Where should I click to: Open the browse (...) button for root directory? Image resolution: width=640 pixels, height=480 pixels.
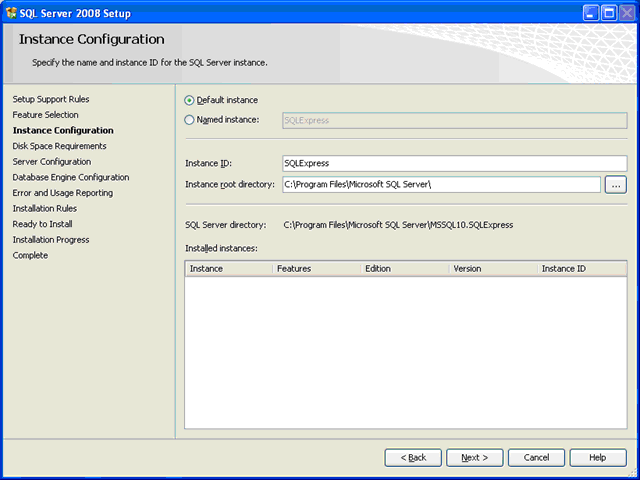616,185
